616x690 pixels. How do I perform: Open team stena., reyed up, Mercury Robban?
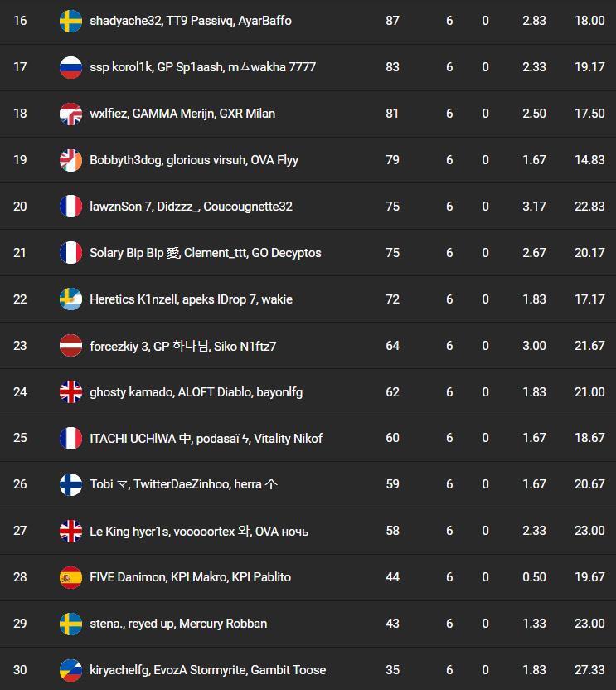pos(178,624)
